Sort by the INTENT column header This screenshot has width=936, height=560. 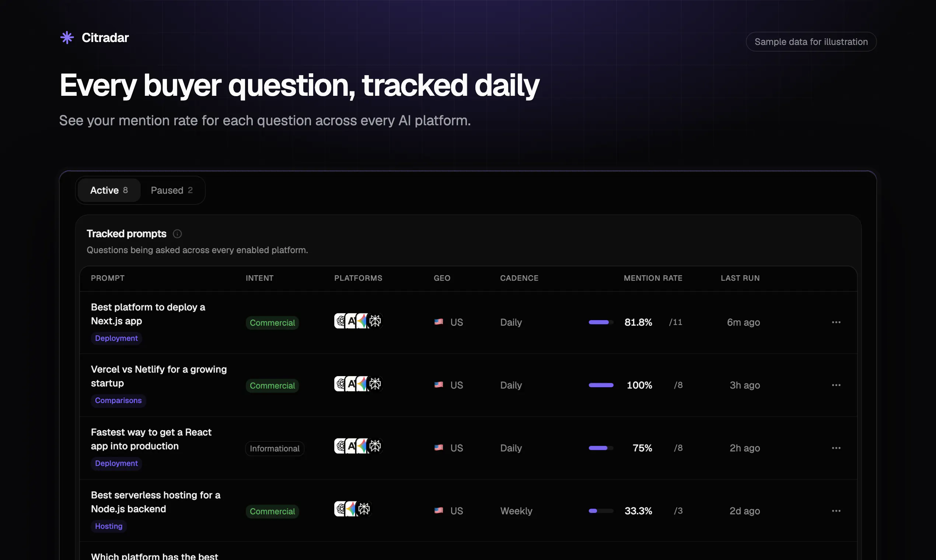click(x=260, y=278)
